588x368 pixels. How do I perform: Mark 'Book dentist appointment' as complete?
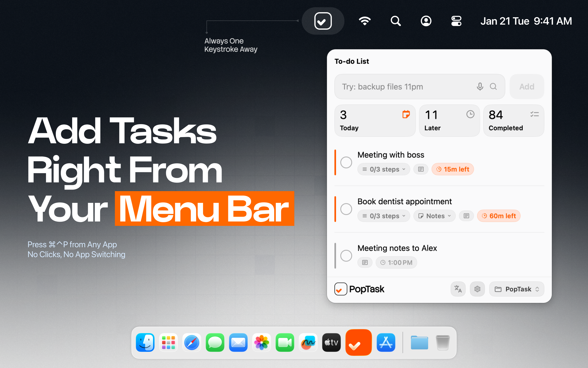(x=346, y=209)
